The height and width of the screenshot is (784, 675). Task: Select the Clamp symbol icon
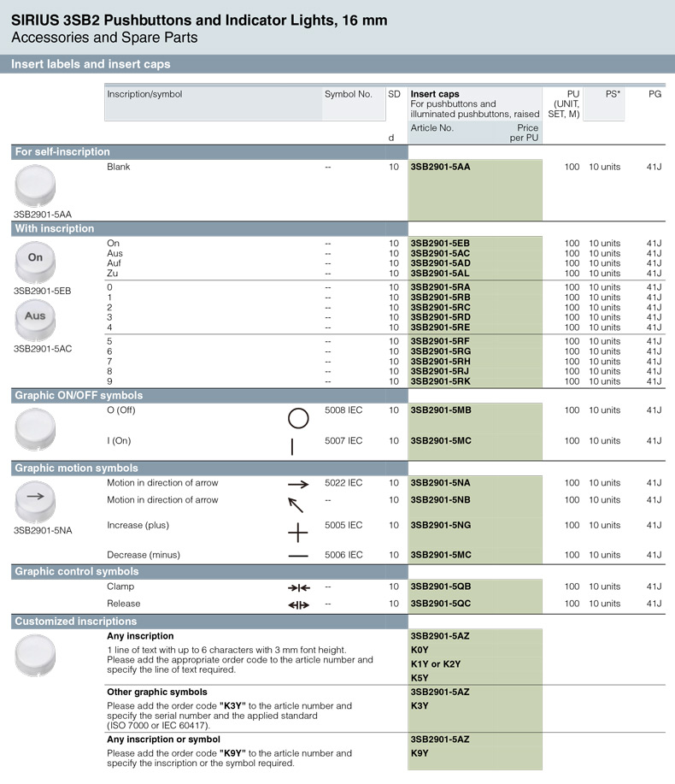(x=298, y=587)
